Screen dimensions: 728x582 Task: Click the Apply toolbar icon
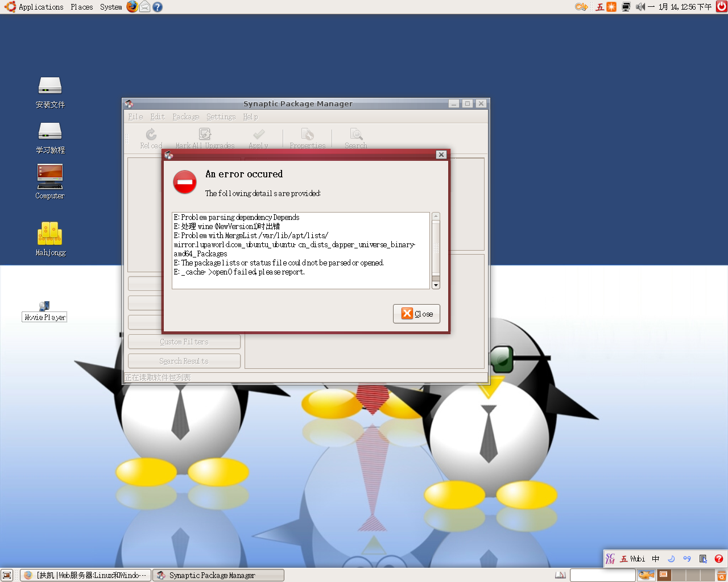(x=258, y=138)
